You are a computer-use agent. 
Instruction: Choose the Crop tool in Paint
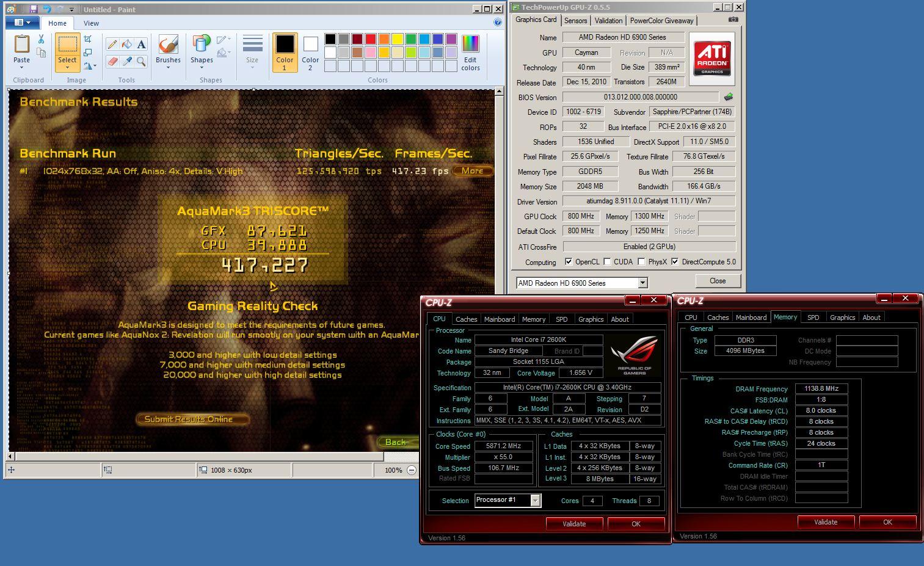tap(88, 39)
